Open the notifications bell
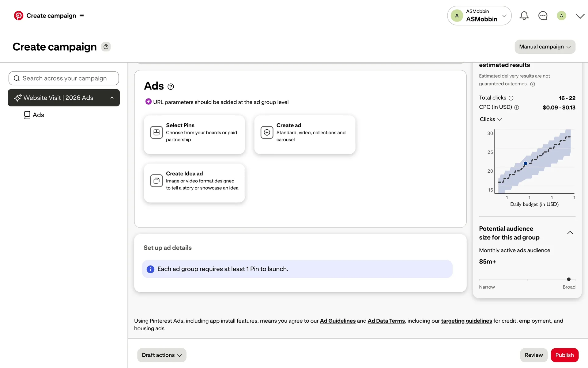The image size is (588, 368). point(524,16)
